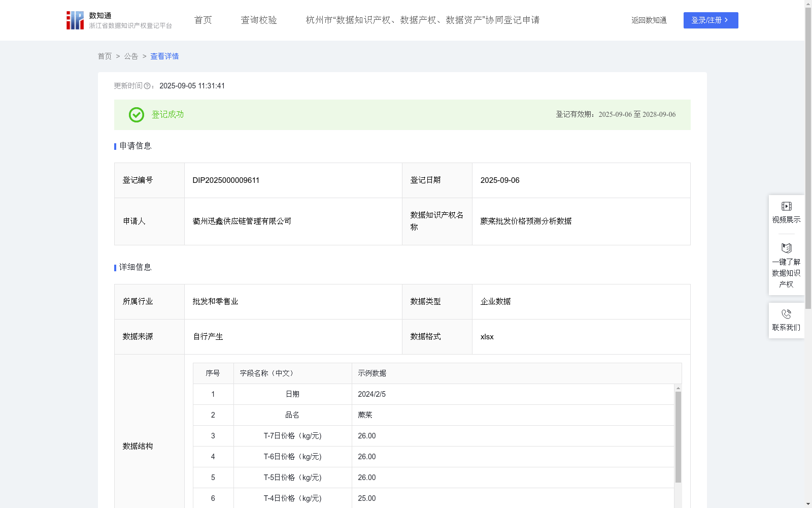Click the 一键了解数据知识产权 book icon
Screen dimensions: 812x508
(x=786, y=248)
